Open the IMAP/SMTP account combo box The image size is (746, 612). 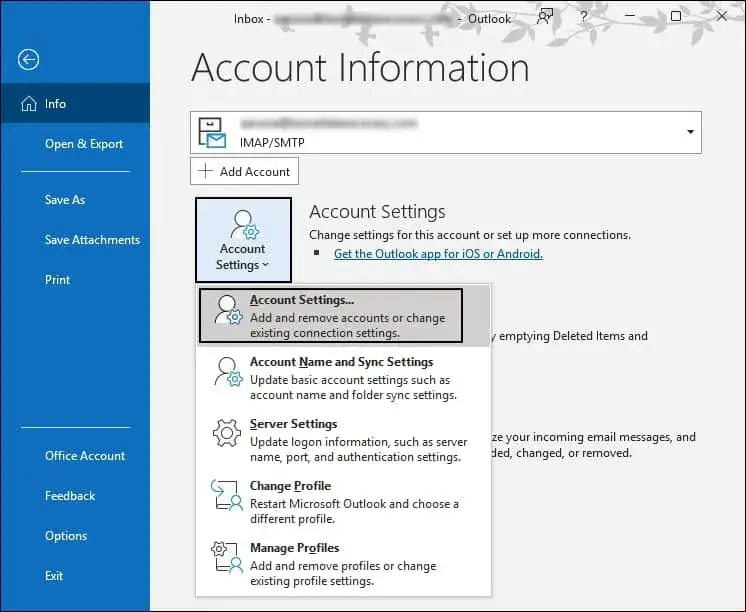tap(445, 132)
